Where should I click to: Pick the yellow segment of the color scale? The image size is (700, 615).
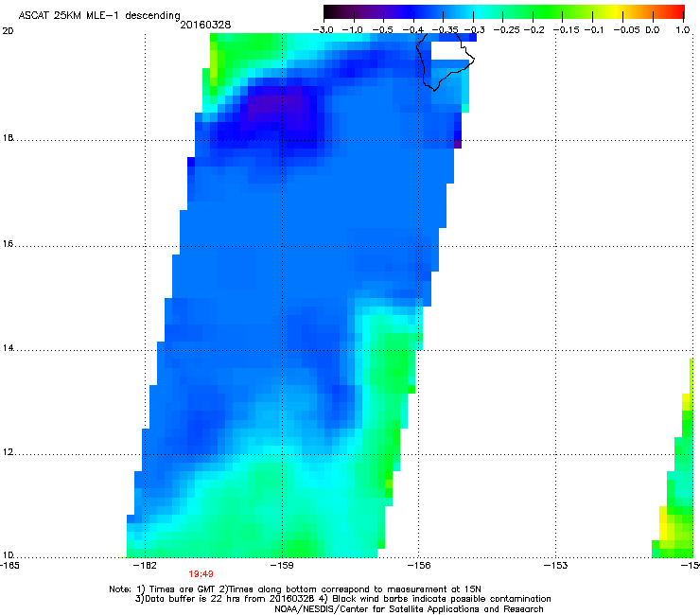[x=616, y=11]
